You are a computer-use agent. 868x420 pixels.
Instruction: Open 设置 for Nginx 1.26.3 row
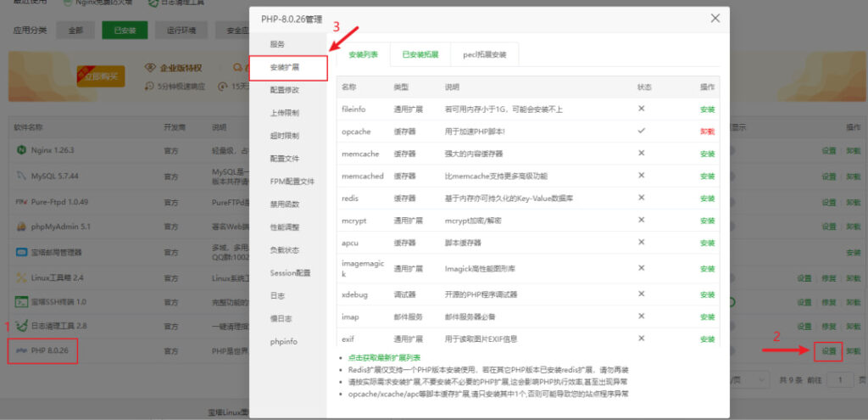pyautogui.click(x=829, y=151)
